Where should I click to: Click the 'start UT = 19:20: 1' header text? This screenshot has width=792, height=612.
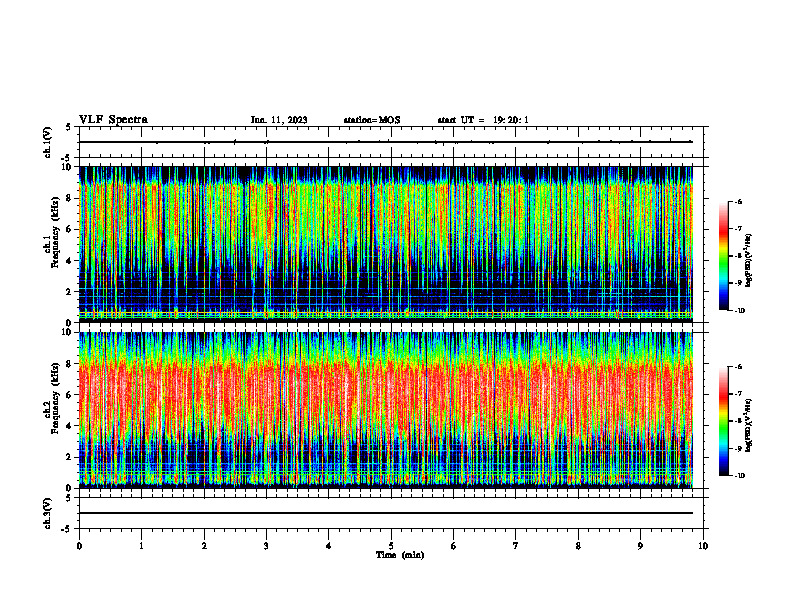[483, 120]
